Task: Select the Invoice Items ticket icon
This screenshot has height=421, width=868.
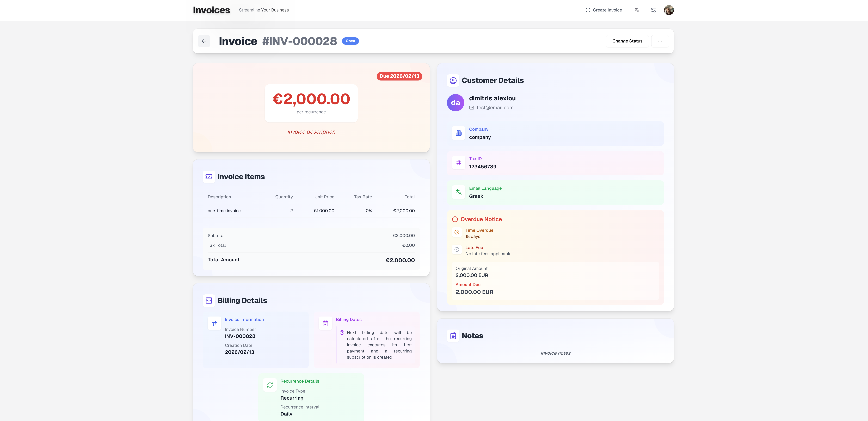Action: pos(209,176)
